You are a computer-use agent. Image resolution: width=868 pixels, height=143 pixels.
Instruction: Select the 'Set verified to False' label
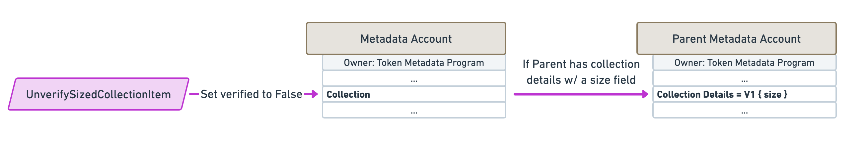[x=252, y=94]
